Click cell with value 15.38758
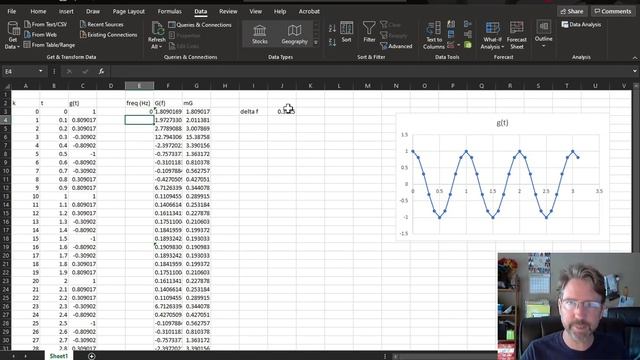 pyautogui.click(x=196, y=137)
